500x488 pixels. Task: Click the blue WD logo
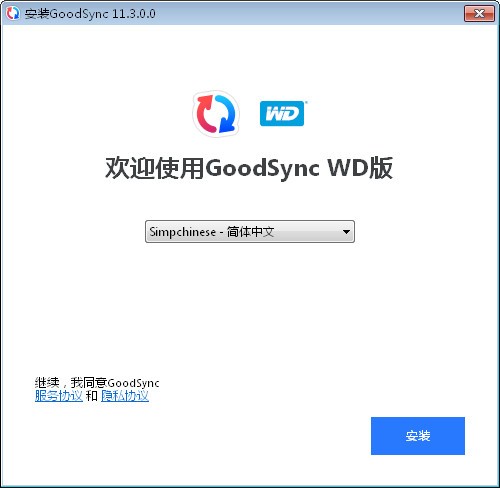tap(282, 113)
